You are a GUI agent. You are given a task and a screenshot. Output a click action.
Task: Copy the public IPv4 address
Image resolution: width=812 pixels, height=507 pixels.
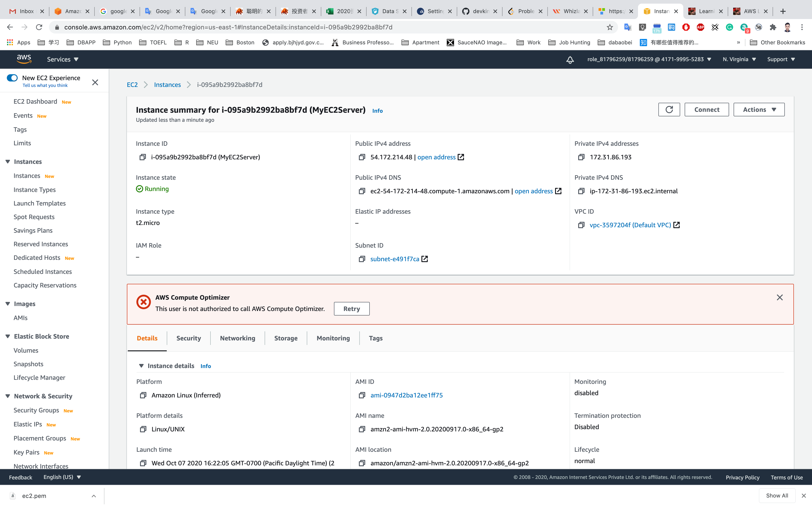[362, 157]
